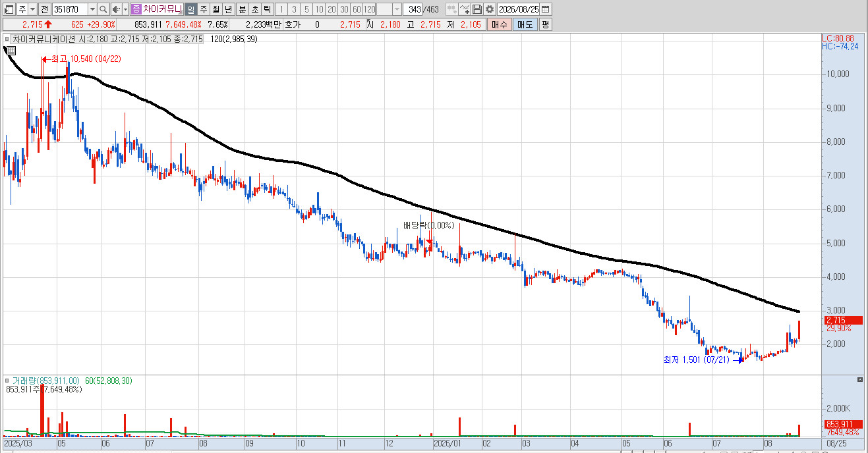Select the tick 틱 chart period
The height and width of the screenshot is (453, 868).
pos(267,9)
